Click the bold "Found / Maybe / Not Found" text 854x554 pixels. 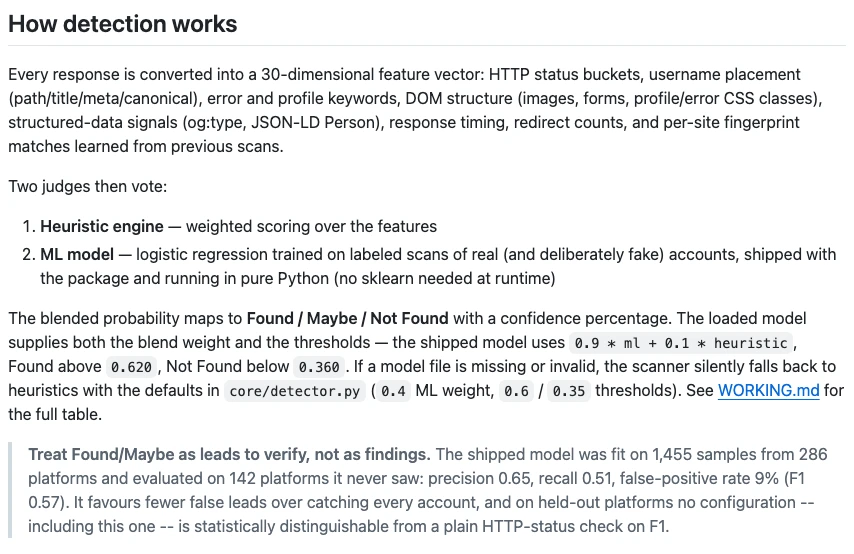[347, 318]
